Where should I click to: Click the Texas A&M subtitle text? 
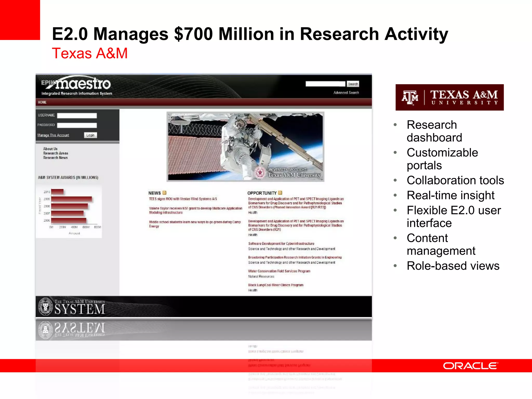pos(90,53)
